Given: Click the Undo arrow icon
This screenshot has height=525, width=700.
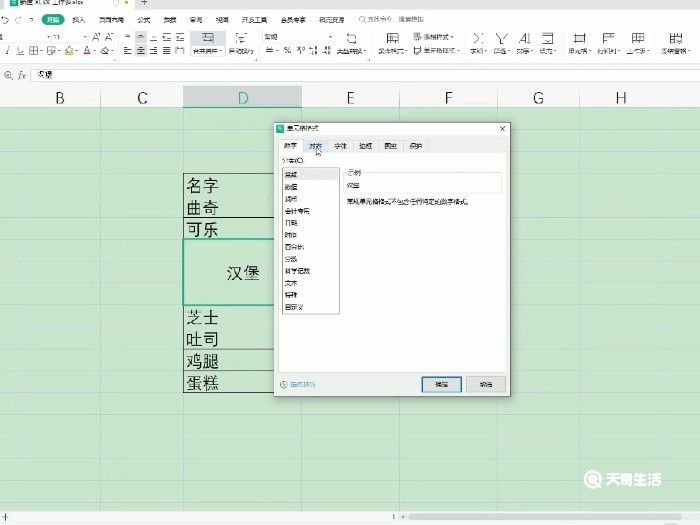Looking at the screenshot, I should tap(5, 20).
